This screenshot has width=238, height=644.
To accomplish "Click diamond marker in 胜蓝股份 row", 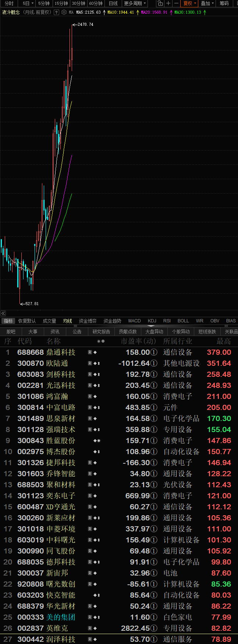I will (95, 440).
